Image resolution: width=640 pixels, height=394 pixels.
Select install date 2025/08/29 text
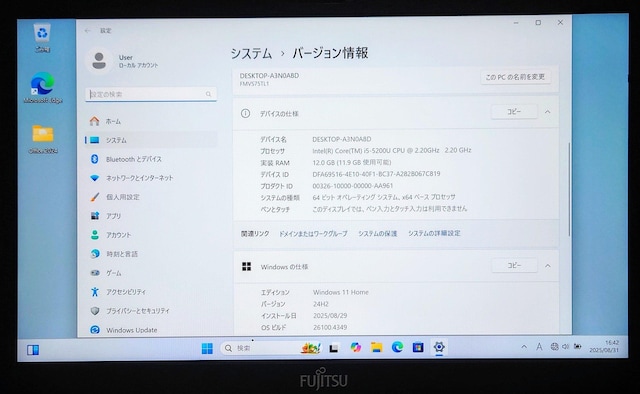[330, 316]
